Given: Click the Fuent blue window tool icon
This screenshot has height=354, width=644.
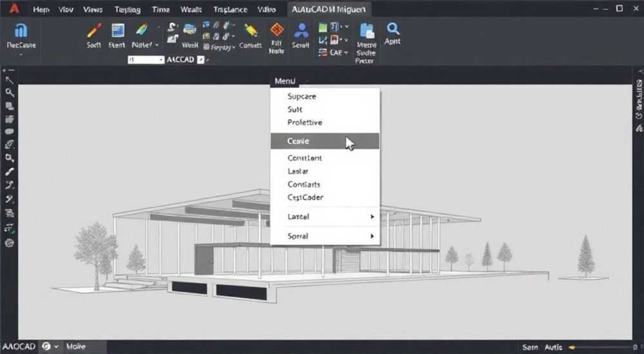Looking at the screenshot, I should pos(117,31).
